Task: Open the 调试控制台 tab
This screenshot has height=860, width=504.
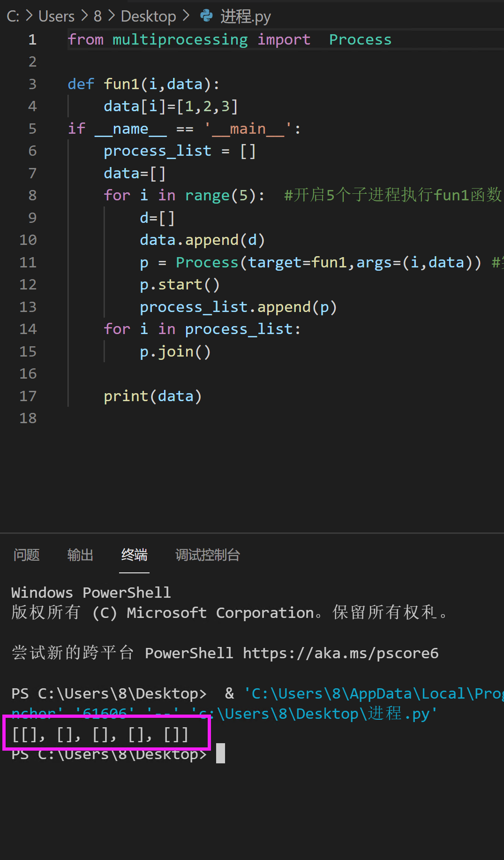Action: pos(207,555)
